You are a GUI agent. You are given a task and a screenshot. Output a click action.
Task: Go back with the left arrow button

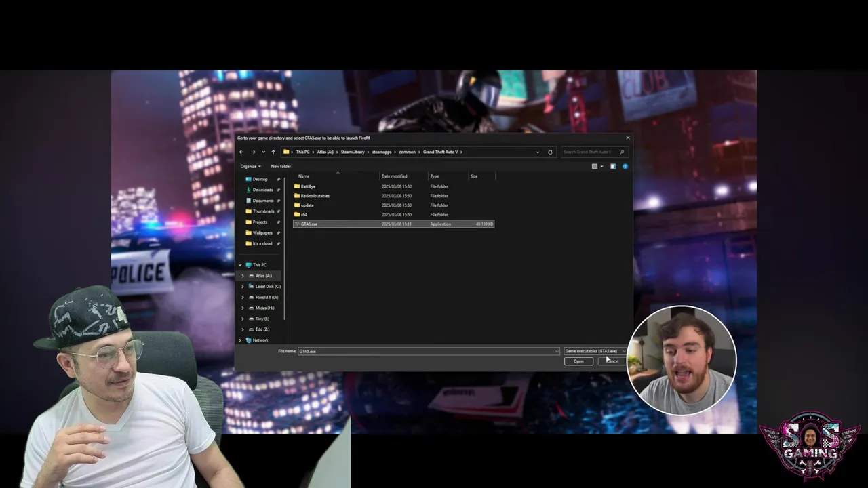[241, 152]
